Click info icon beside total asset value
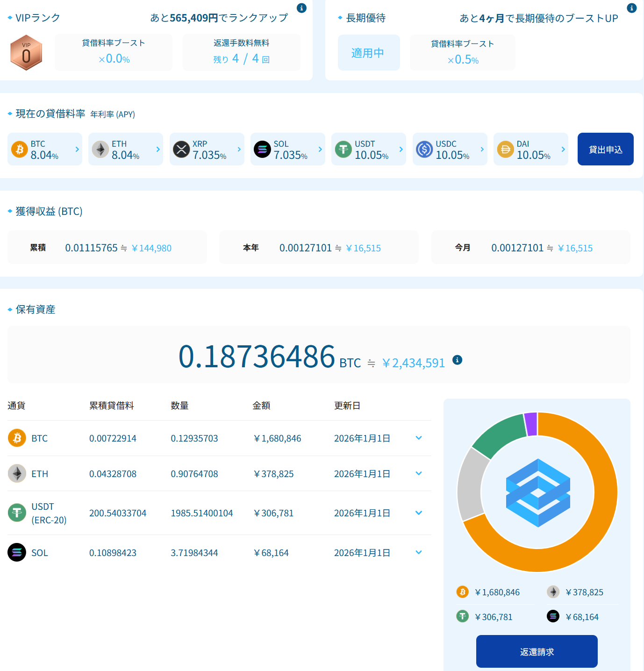 point(457,360)
